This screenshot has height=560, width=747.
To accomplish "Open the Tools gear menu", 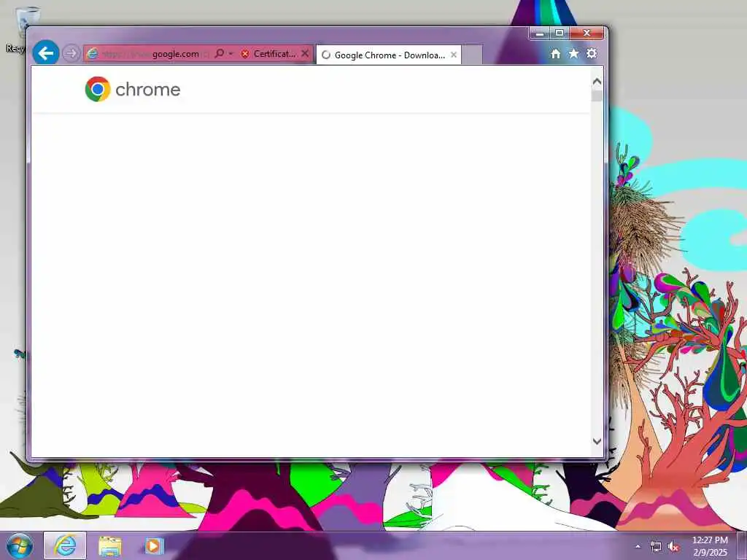I will point(591,53).
